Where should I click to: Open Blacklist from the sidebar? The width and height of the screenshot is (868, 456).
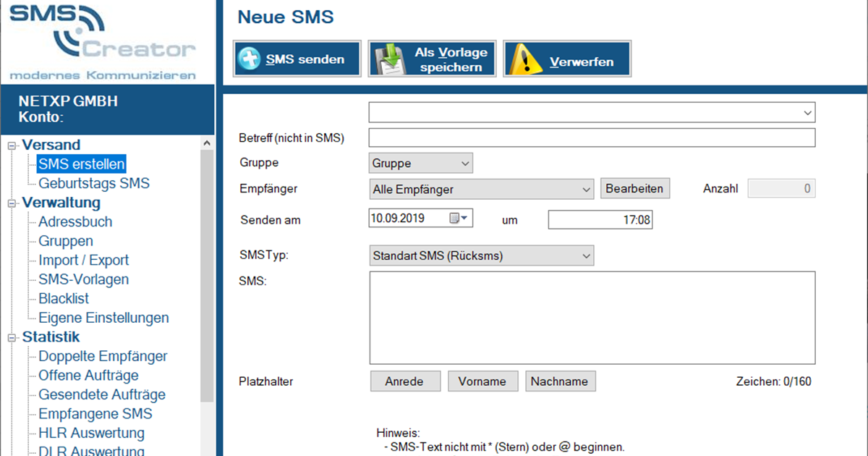[x=64, y=299]
